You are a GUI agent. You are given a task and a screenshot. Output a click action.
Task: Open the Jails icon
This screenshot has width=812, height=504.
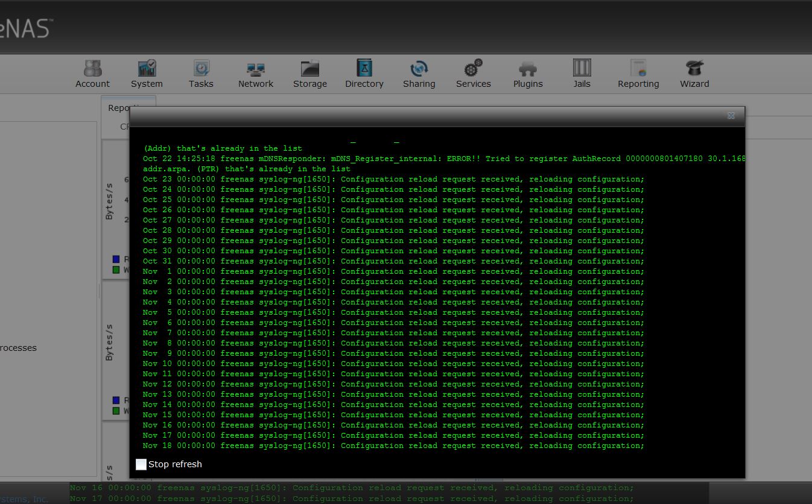click(582, 74)
